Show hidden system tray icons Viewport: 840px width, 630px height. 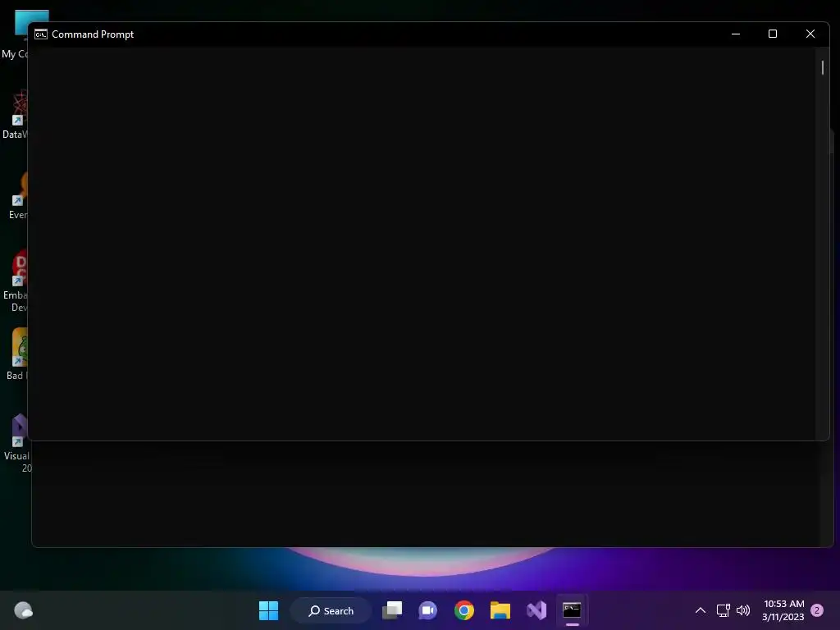click(x=701, y=610)
